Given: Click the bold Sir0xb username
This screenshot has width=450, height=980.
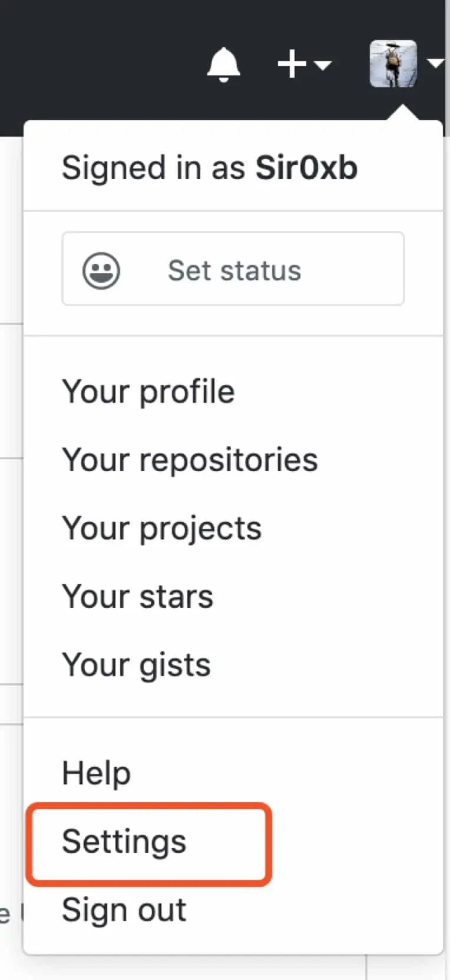Looking at the screenshot, I should [x=306, y=168].
